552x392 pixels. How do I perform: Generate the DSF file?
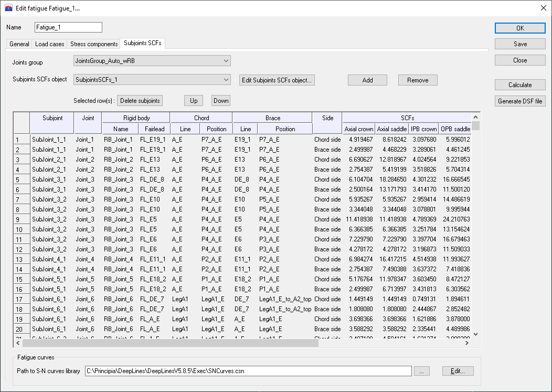[x=519, y=101]
